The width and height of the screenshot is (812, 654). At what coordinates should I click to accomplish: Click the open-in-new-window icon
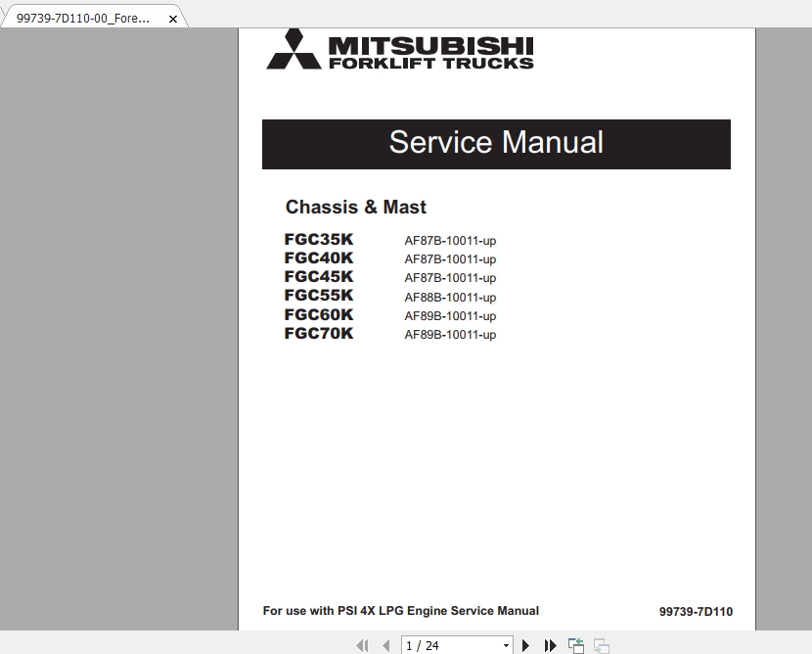(x=600, y=645)
